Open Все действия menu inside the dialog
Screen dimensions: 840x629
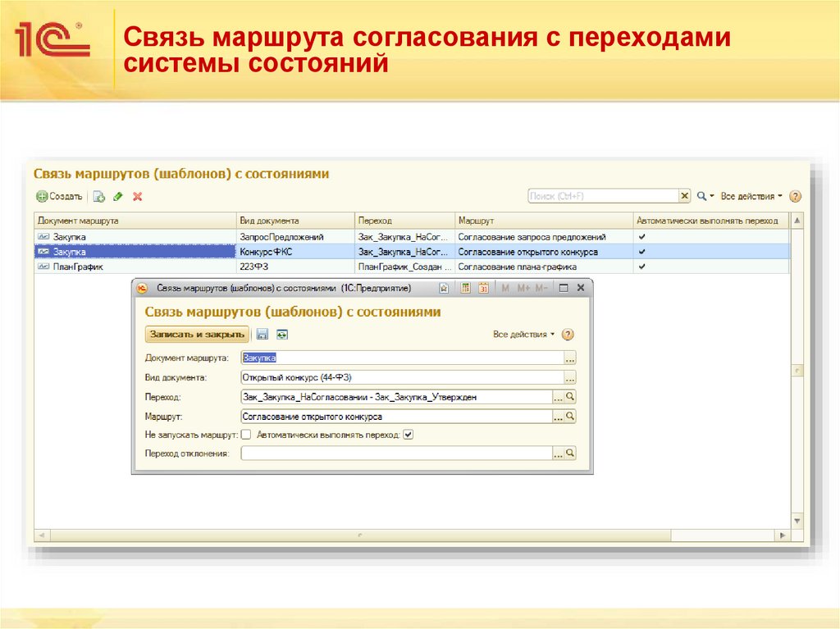[519, 334]
